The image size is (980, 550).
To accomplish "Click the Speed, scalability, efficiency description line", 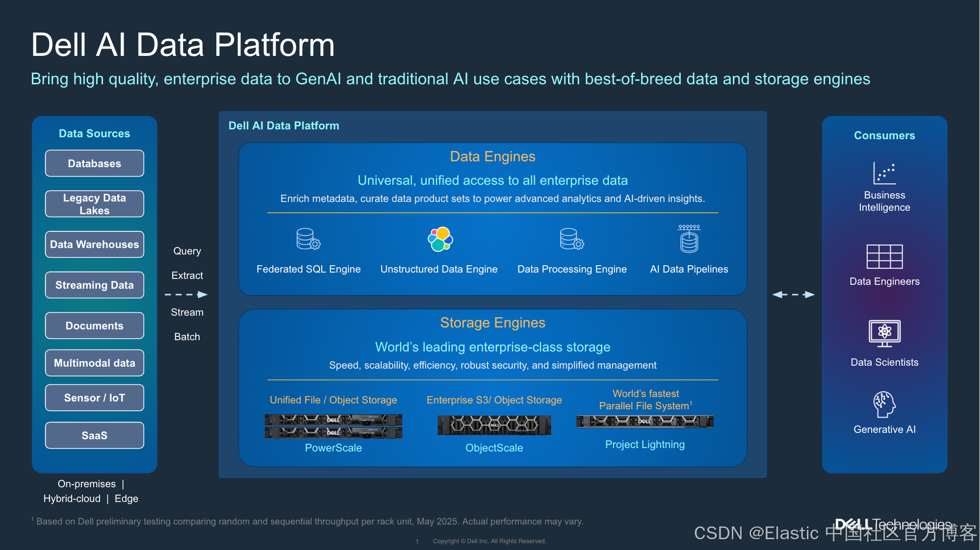I will point(492,365).
